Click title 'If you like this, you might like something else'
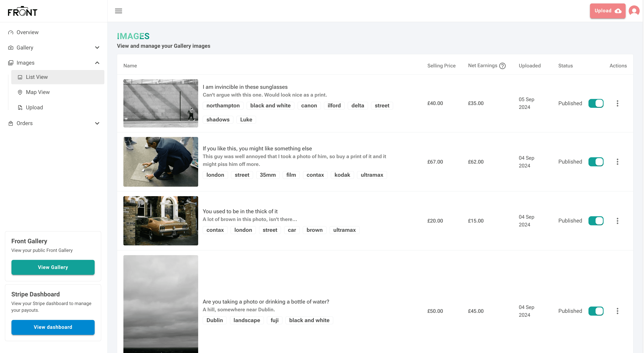Viewport: 644px width, 353px height. click(x=257, y=149)
